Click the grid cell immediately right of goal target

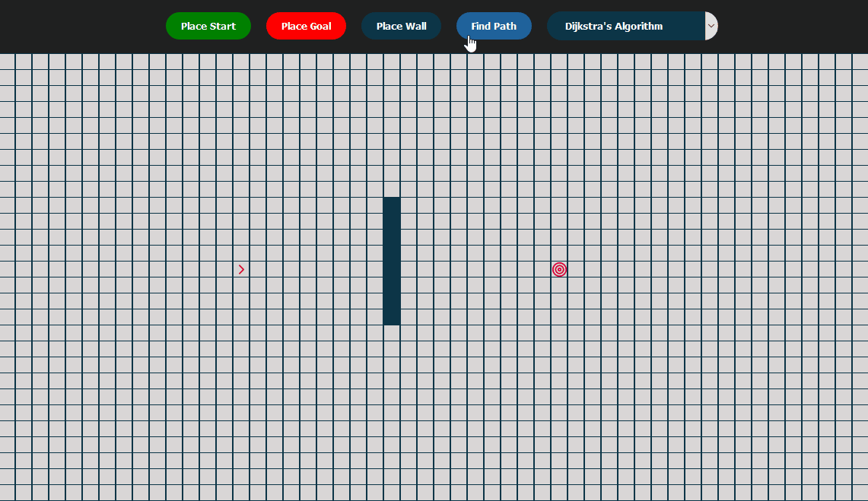pyautogui.click(x=576, y=269)
